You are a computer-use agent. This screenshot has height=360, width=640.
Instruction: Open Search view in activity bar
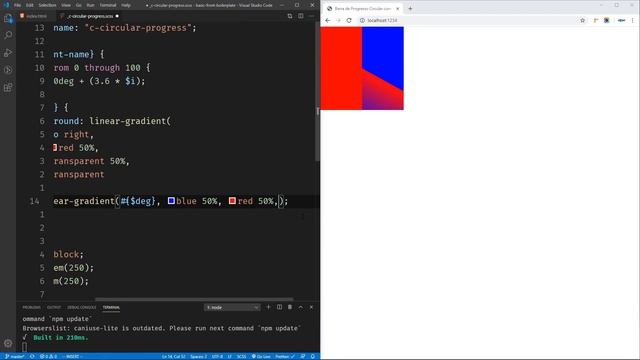(x=8, y=36)
